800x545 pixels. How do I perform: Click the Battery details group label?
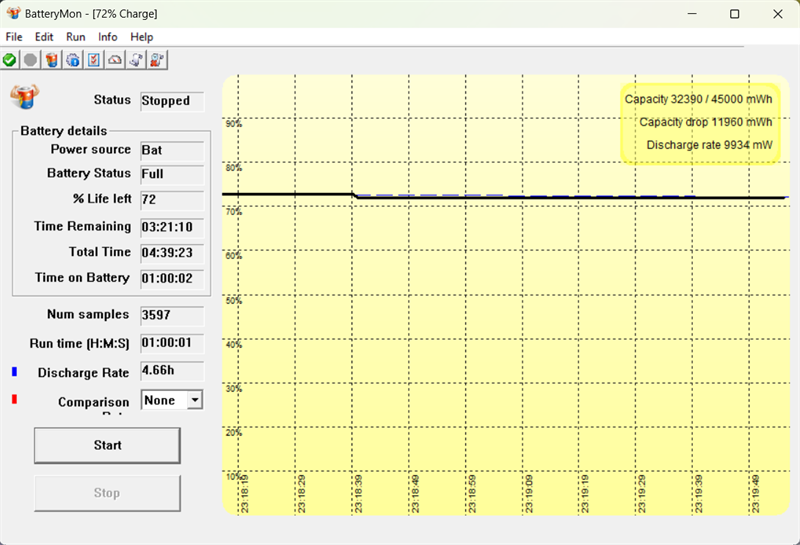[x=64, y=131]
